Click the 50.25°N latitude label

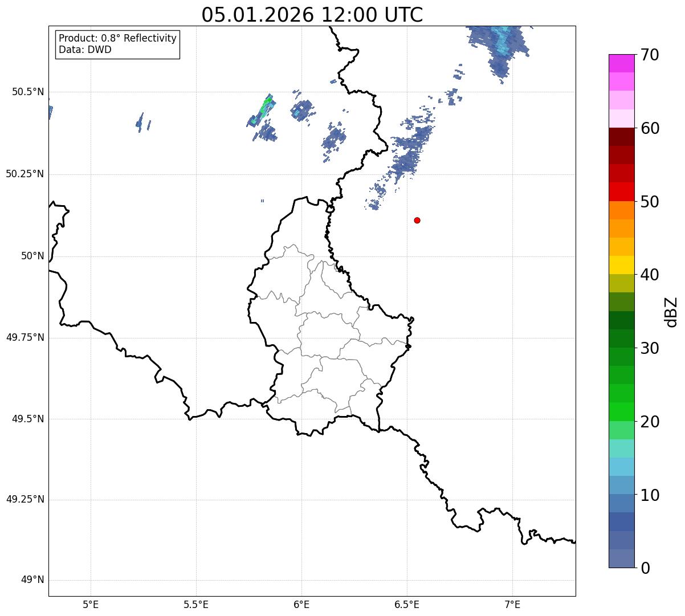click(x=25, y=174)
